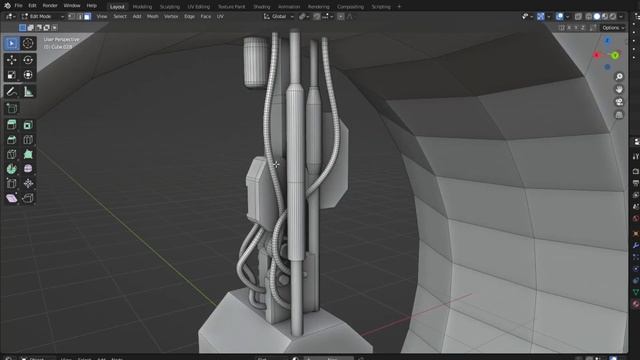The height and width of the screenshot is (360, 640).
Task: Switch to material preview shading
Action: coord(605,17)
